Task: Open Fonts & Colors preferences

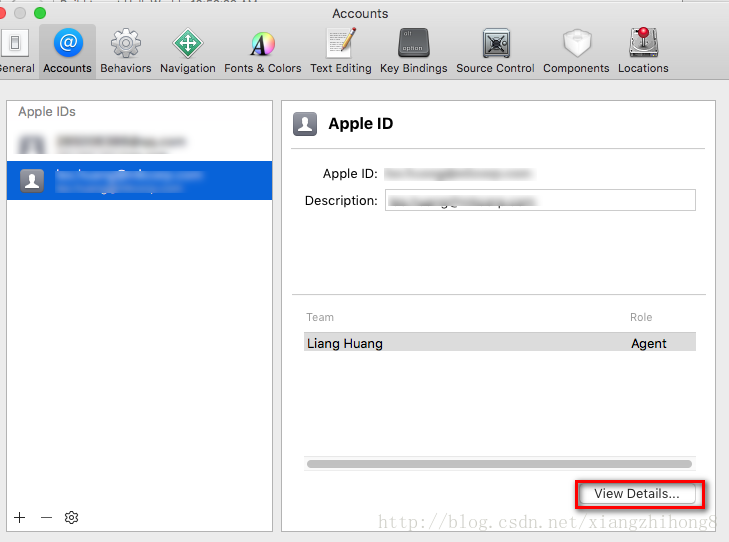Action: 263,51
